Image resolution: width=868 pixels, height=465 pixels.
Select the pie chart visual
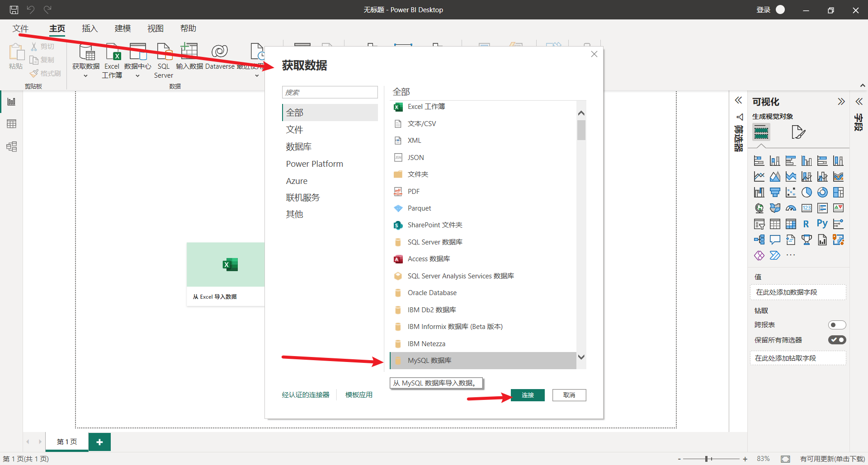(x=807, y=193)
